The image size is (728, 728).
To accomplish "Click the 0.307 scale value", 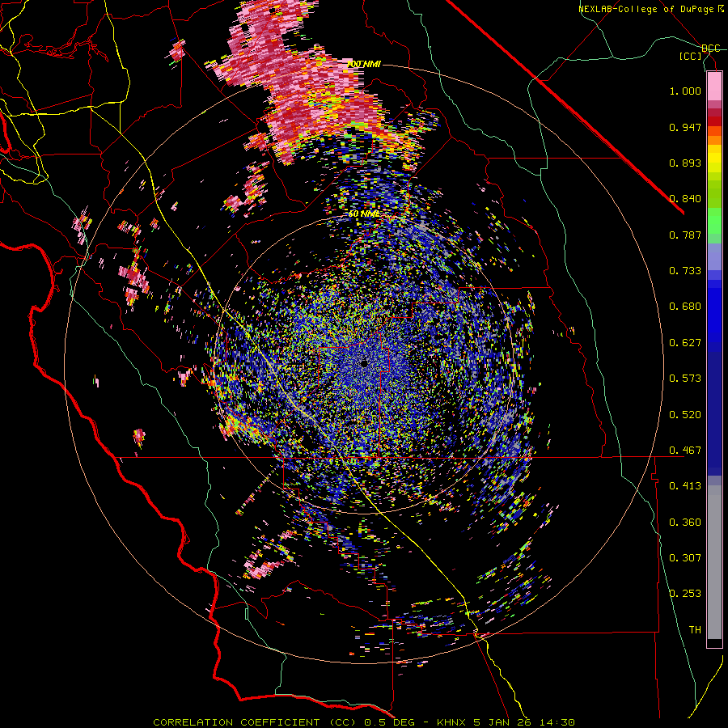I will coord(685,557).
